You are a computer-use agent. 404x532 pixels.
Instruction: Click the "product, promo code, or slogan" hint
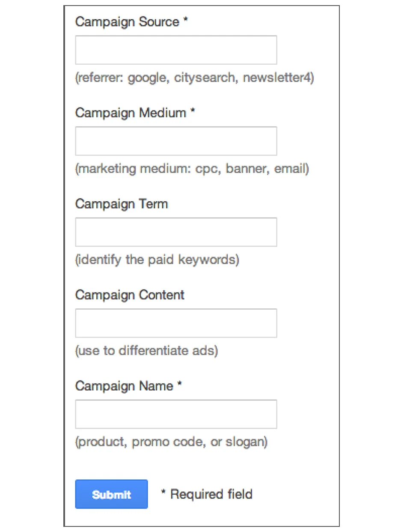click(x=172, y=442)
